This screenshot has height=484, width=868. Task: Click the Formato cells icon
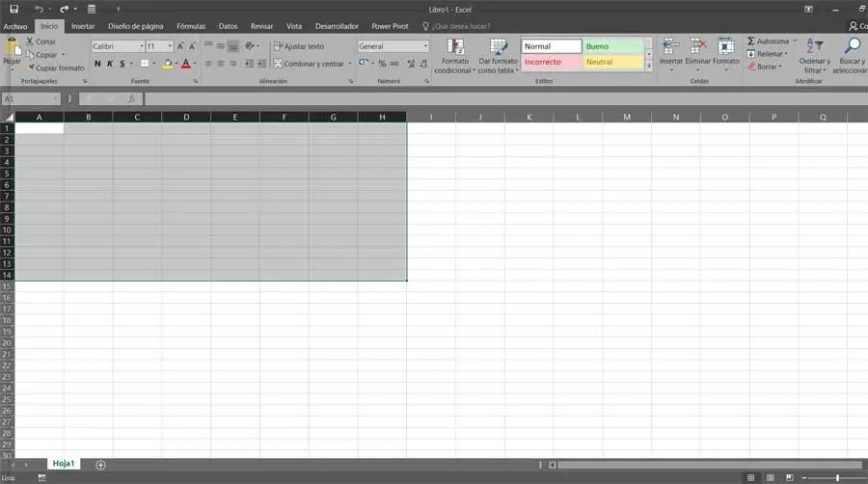click(725, 47)
